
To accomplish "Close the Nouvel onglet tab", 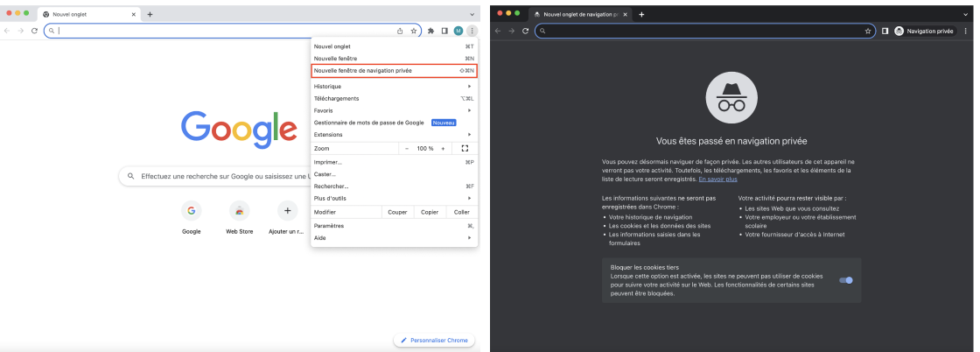I will click(x=133, y=14).
